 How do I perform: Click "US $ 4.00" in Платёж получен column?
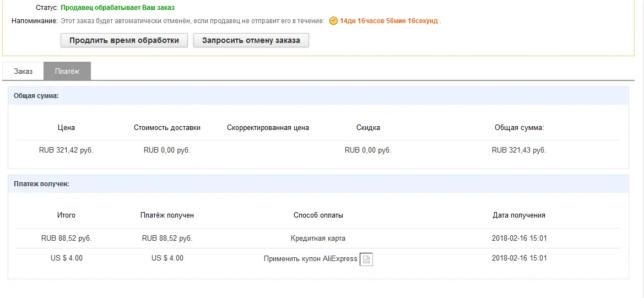[167, 258]
